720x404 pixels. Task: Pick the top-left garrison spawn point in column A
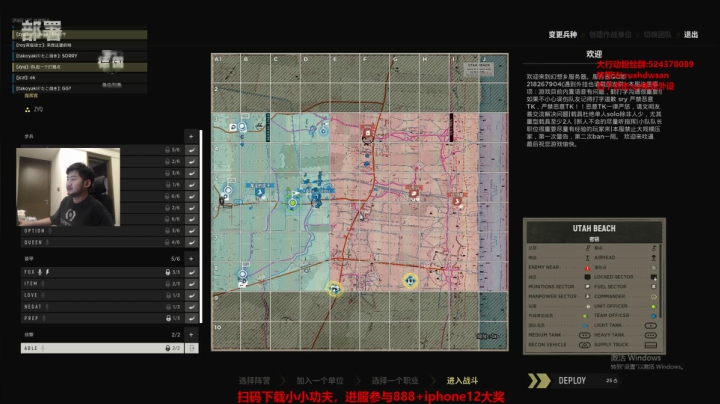click(242, 127)
